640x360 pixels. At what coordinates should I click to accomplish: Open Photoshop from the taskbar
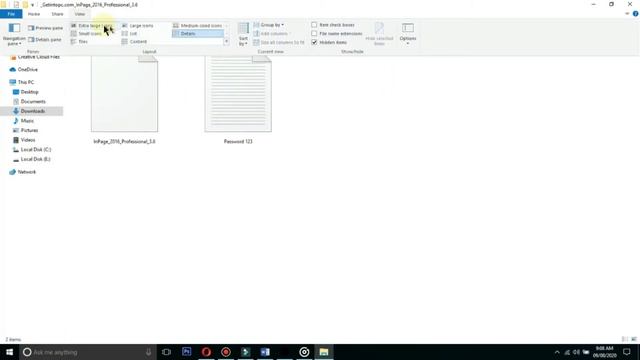click(x=187, y=352)
